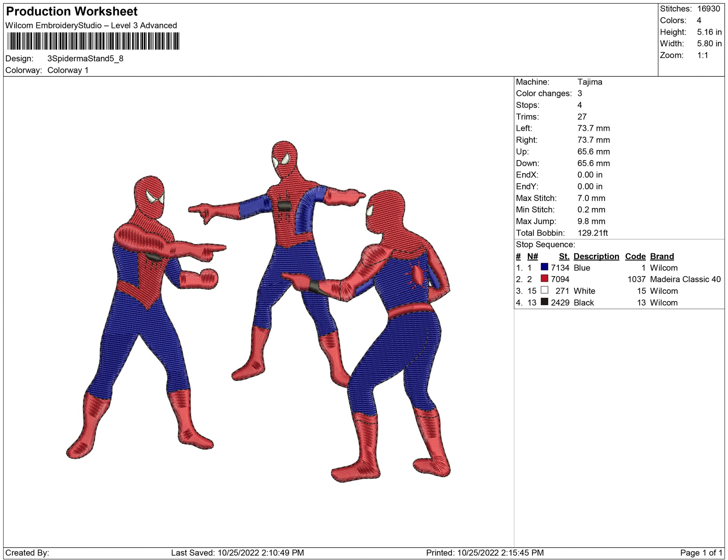Image resolution: width=728 pixels, height=560 pixels.
Task: Click the St. column header
Action: click(564, 256)
